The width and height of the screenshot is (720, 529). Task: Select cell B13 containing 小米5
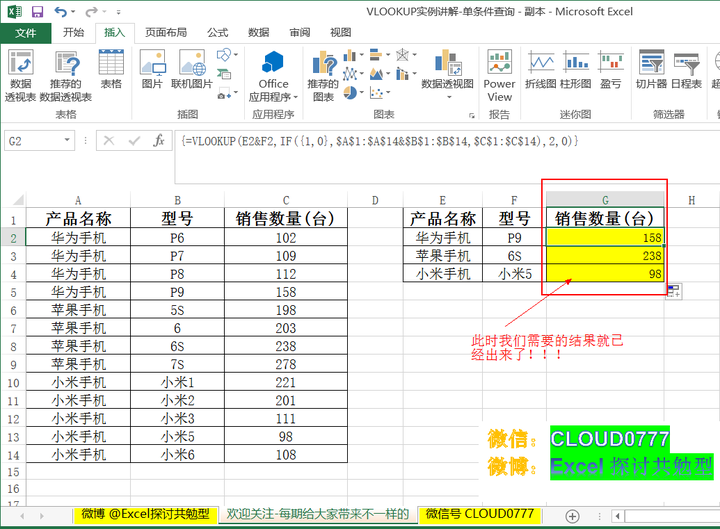coord(177,437)
